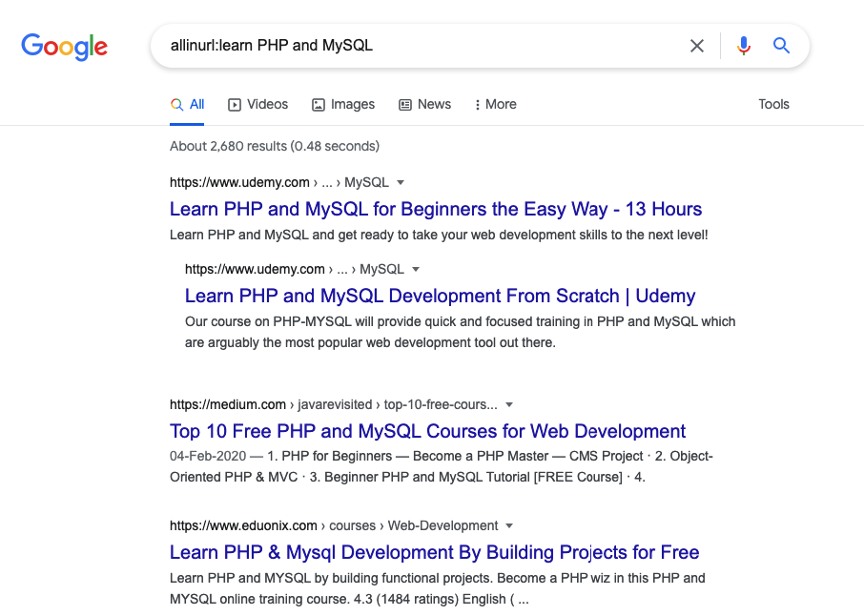
Task: Open dropdown arrow beside first udemy.com MySQL URL
Action: 401,182
